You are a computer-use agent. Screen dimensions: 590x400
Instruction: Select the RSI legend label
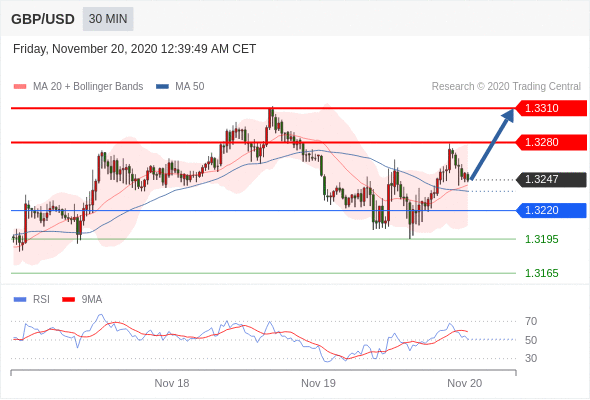(41, 300)
